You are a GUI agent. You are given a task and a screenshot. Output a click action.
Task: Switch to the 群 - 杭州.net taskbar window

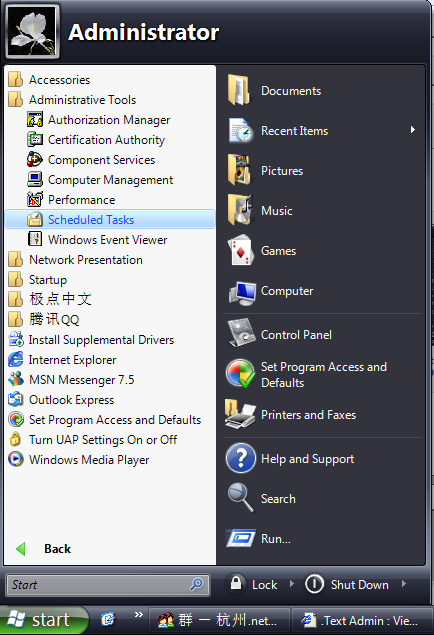219,620
